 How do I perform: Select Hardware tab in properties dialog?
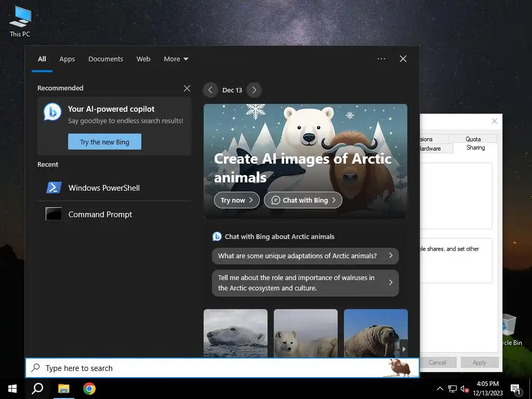(436, 148)
